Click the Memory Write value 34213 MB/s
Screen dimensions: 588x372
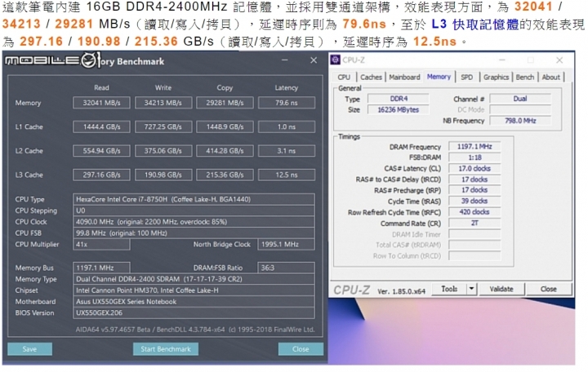[163, 103]
